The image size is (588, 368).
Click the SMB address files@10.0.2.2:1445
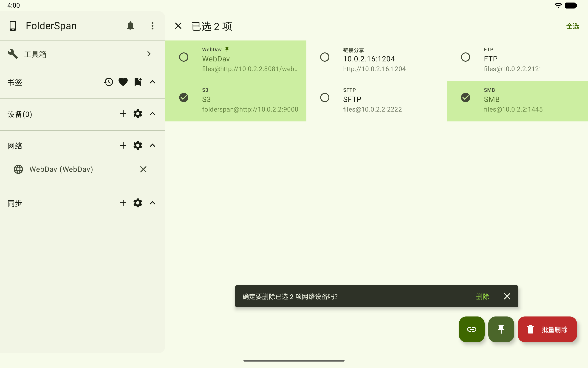pos(513,109)
